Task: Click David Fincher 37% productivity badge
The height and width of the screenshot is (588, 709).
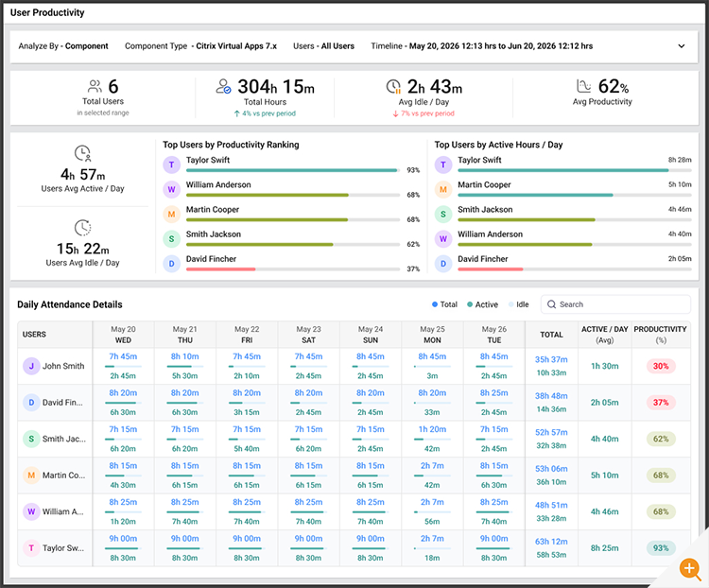Action: click(661, 402)
